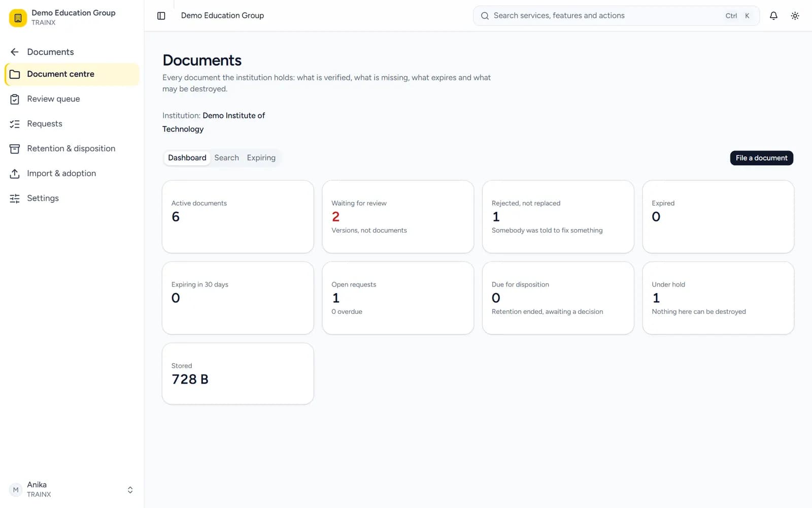Select the Dashboard tab
The image size is (812, 508).
click(x=187, y=158)
